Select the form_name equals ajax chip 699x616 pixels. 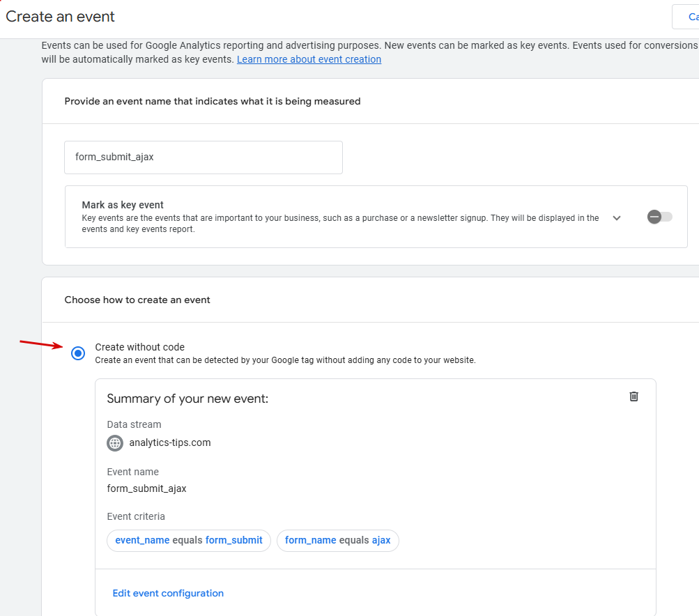338,540
